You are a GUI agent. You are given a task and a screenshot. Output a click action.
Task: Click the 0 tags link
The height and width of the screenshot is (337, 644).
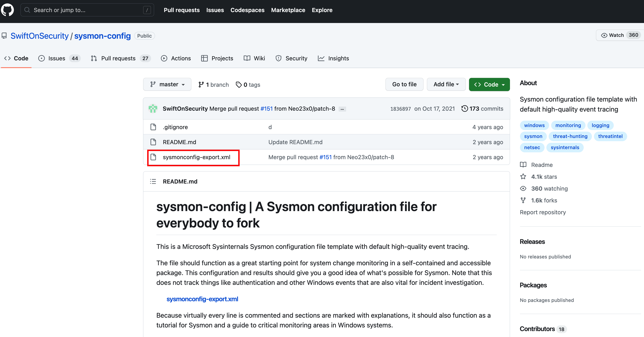pos(248,85)
